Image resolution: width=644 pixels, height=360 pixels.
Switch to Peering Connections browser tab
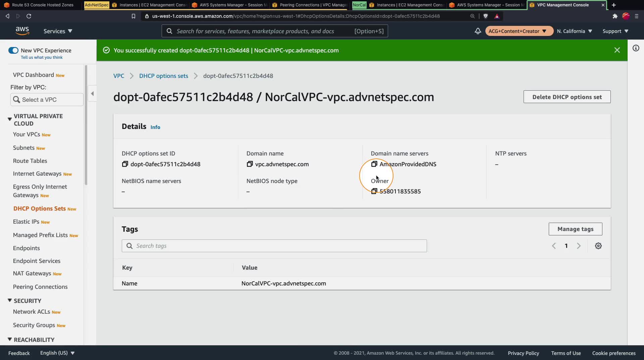coord(310,5)
